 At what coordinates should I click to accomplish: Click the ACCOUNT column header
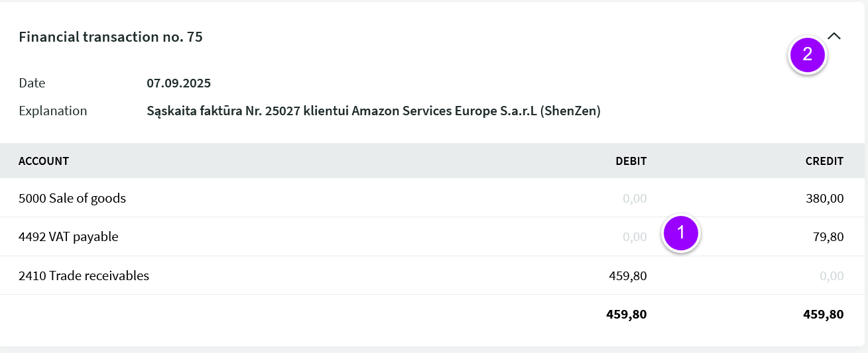pyautogui.click(x=44, y=161)
